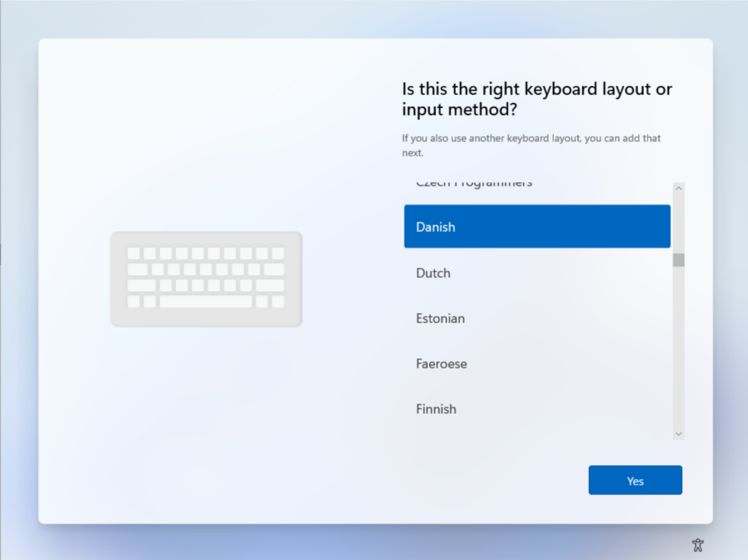
Task: Confirm keyboard layout with Yes button
Action: pyautogui.click(x=635, y=480)
